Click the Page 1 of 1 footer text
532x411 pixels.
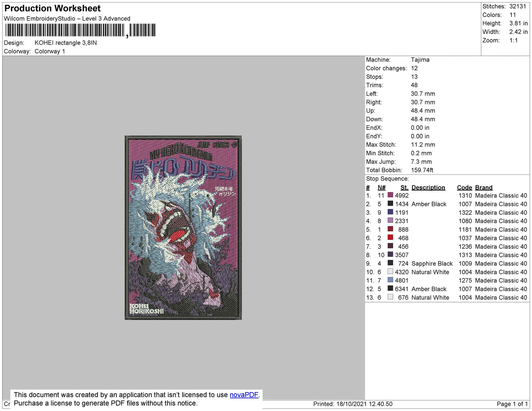tap(512, 404)
